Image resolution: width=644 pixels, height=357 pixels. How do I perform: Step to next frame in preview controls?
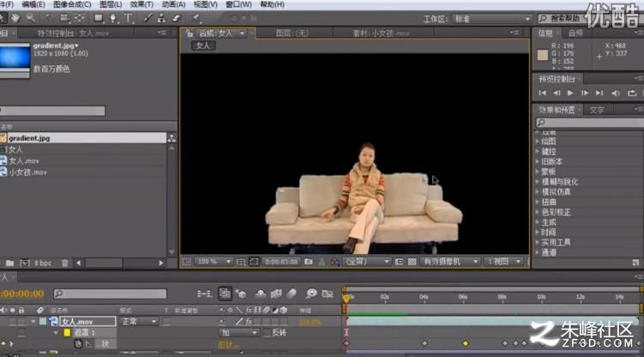coord(585,94)
